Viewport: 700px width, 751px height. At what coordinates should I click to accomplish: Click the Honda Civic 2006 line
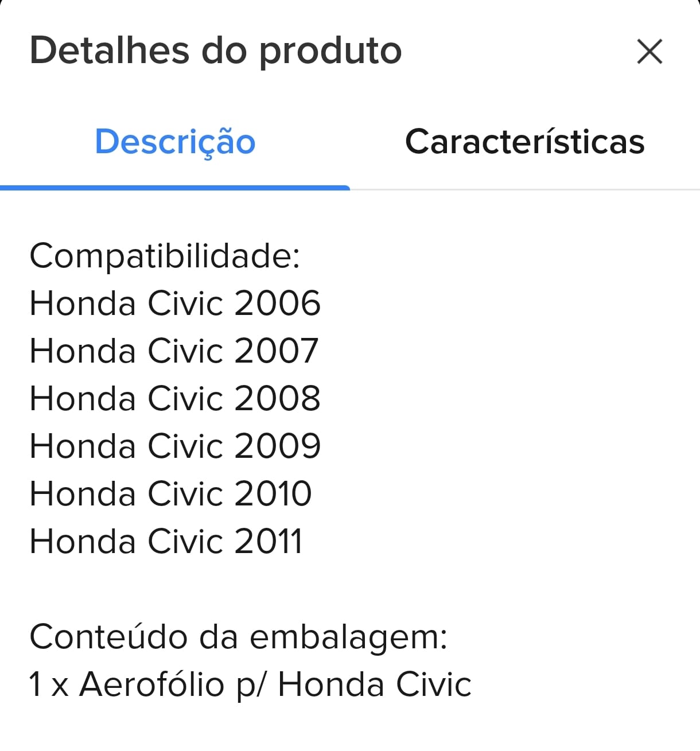[x=175, y=303]
